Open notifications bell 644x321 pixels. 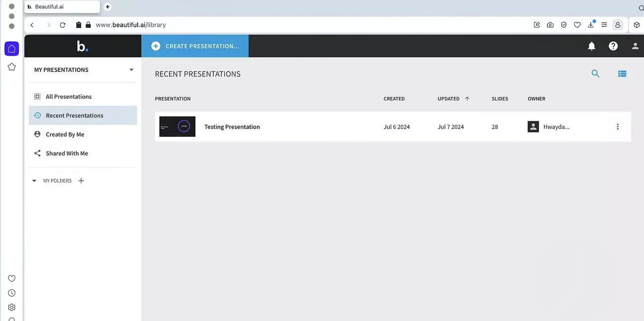pos(591,46)
